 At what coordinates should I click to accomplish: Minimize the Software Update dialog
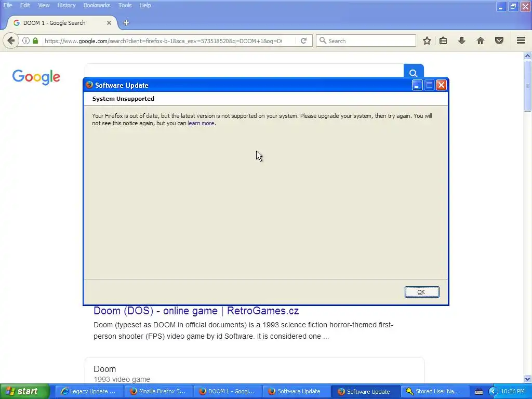click(x=417, y=85)
